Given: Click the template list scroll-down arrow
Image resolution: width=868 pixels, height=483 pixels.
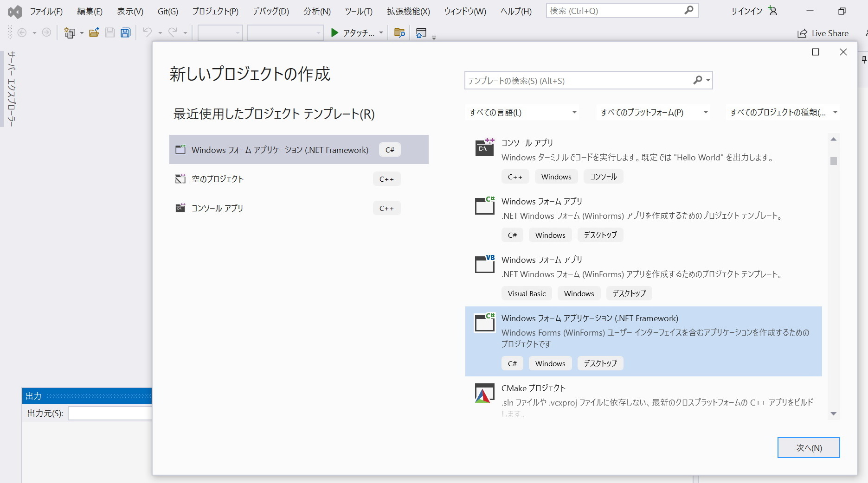Looking at the screenshot, I should (x=834, y=414).
